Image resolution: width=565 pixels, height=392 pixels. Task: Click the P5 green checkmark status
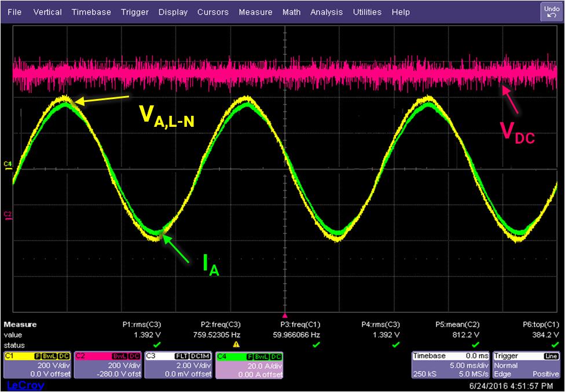click(475, 345)
